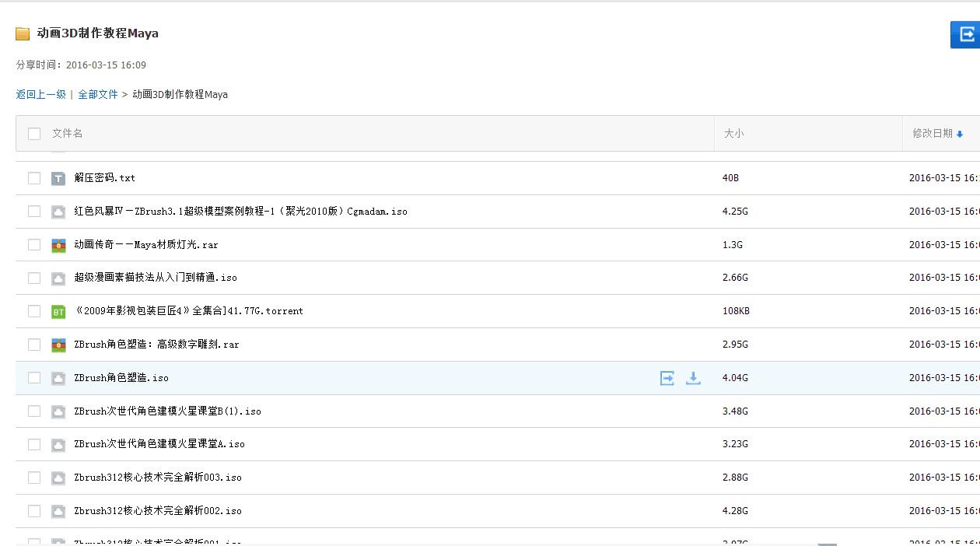This screenshot has width=980, height=546.
Task: Click the 文件名 column header
Action: click(68, 134)
